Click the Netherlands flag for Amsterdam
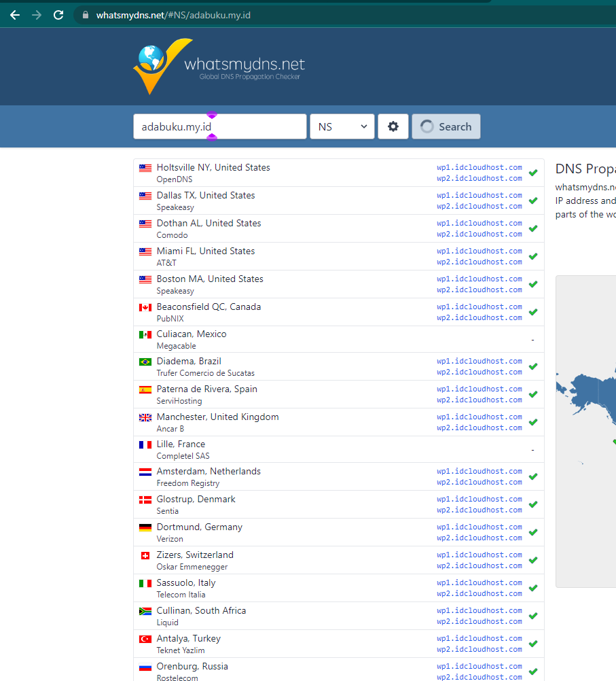Viewport: 616px width, 681px height. [x=145, y=472]
